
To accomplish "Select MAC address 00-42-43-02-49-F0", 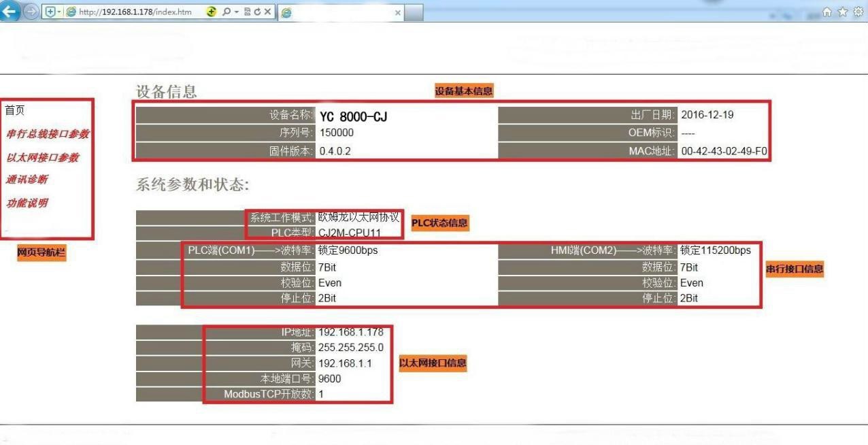I will coord(724,151).
